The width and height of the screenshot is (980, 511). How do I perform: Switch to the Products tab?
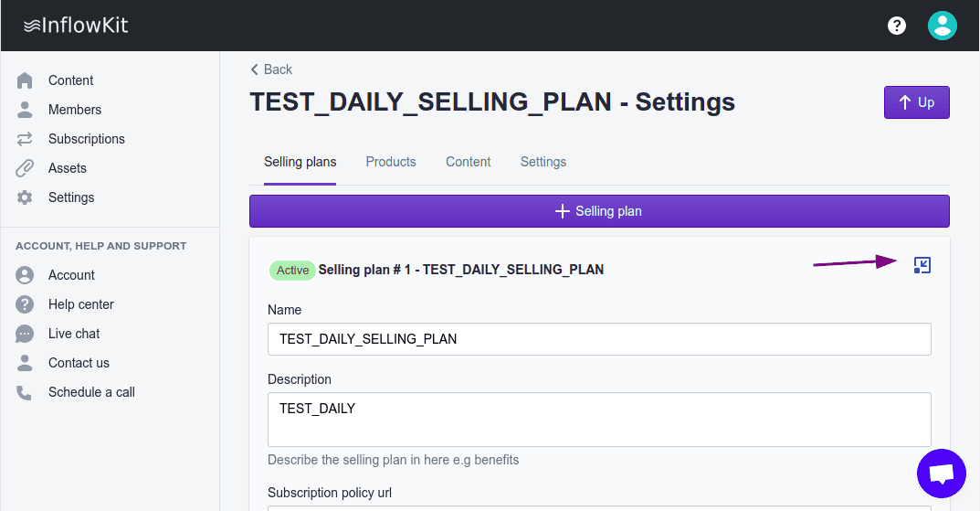(391, 162)
